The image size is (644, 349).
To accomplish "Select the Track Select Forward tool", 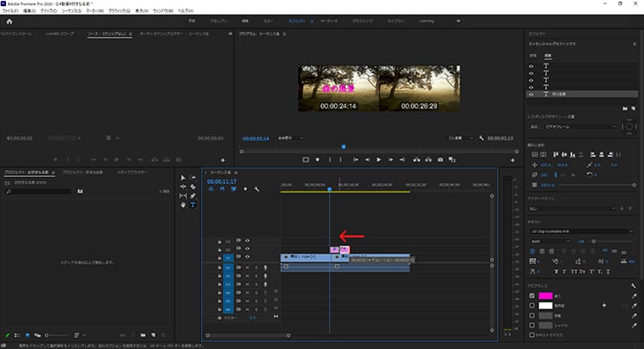I will pyautogui.click(x=192, y=178).
